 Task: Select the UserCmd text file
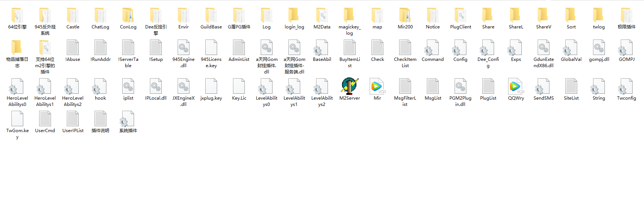tap(45, 119)
